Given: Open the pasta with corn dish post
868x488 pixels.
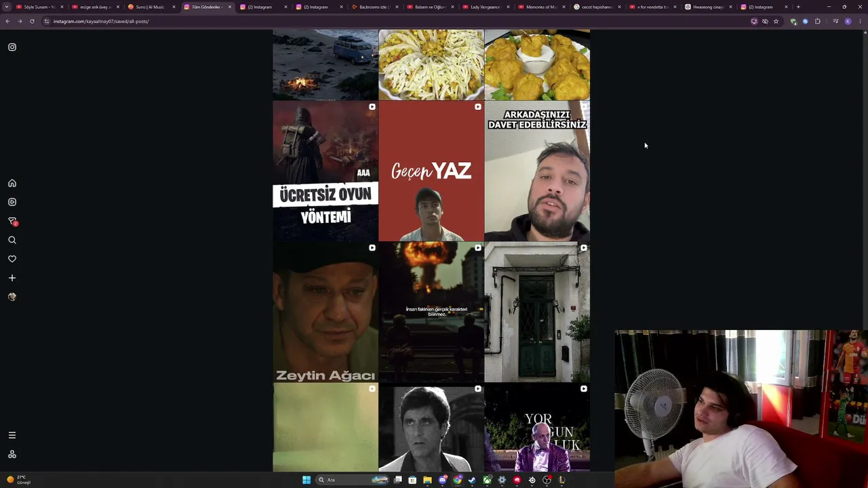Looking at the screenshot, I should [x=431, y=65].
